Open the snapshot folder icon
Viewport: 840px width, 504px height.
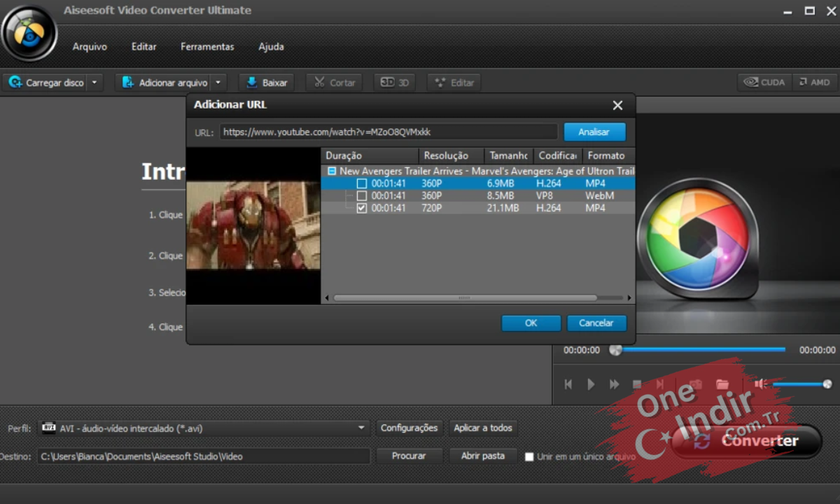point(722,384)
